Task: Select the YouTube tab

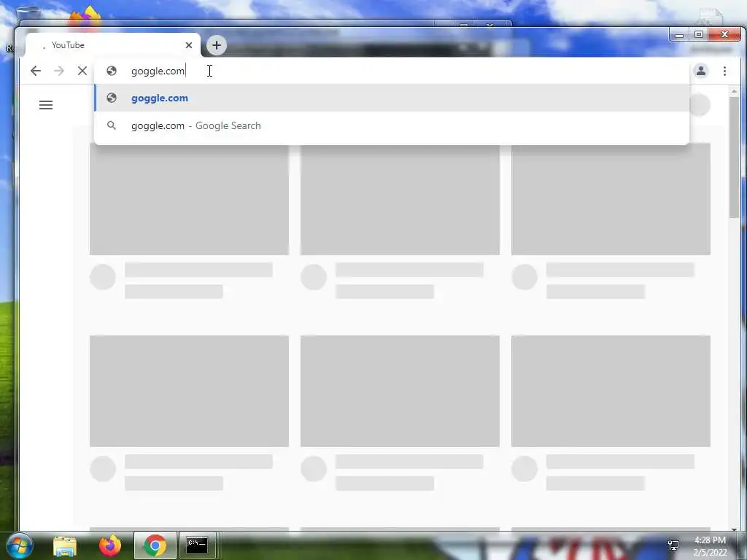Action: pyautogui.click(x=113, y=45)
